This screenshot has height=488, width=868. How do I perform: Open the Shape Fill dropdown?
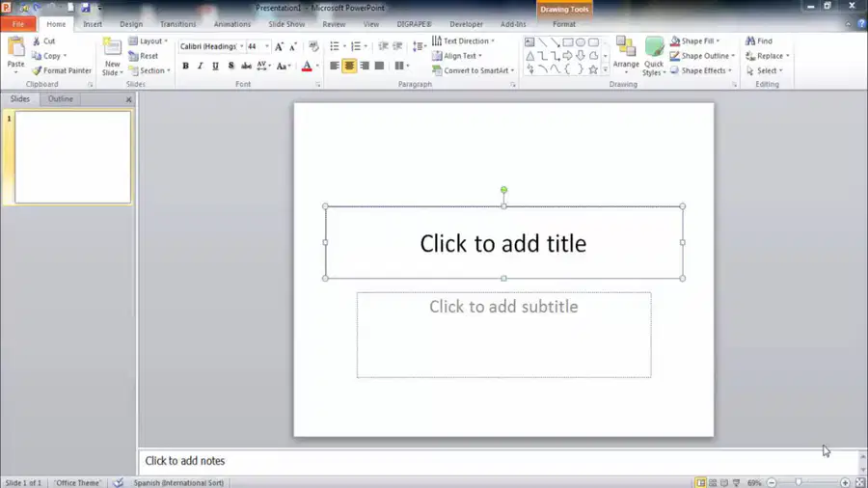coord(694,41)
